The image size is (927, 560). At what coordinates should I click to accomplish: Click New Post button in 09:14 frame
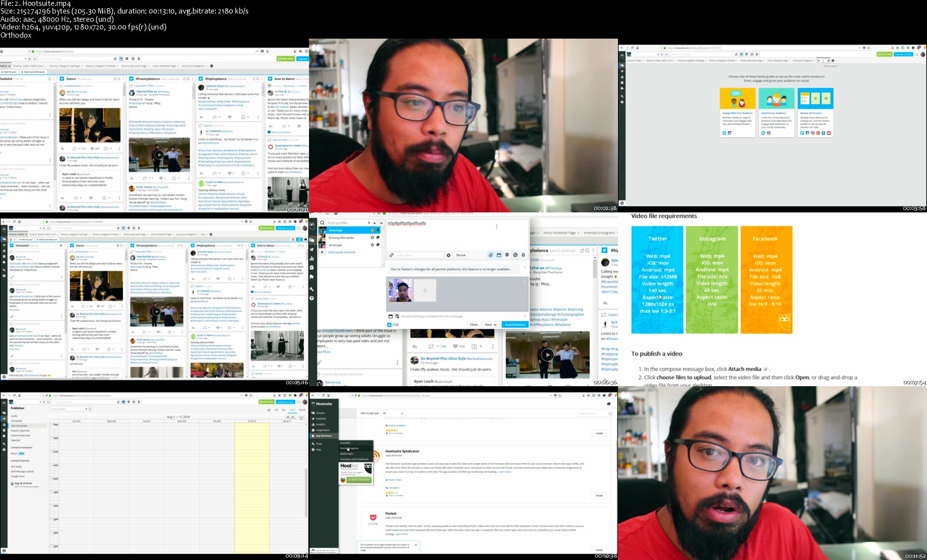tap(267, 402)
